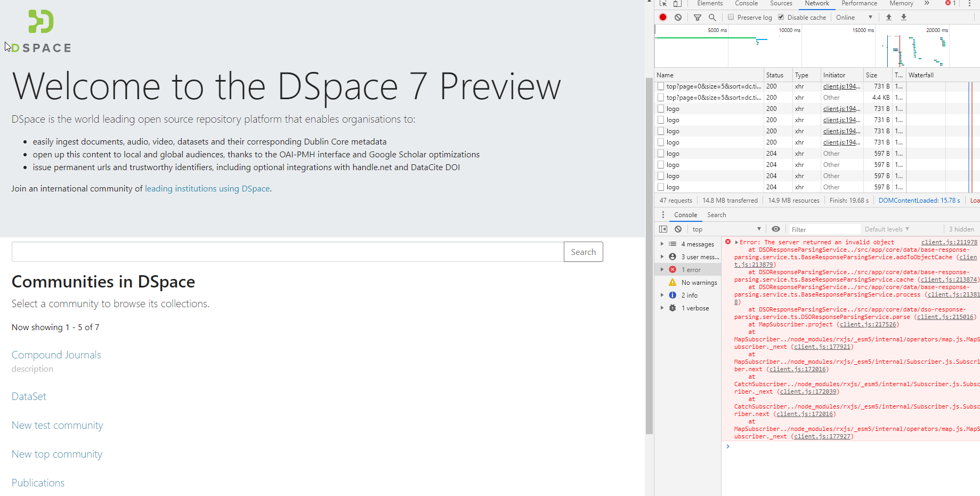Open network search magnifier icon

(712, 17)
